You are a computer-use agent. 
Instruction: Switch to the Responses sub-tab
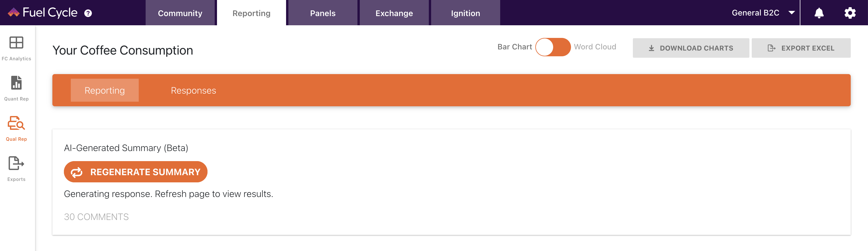point(193,90)
